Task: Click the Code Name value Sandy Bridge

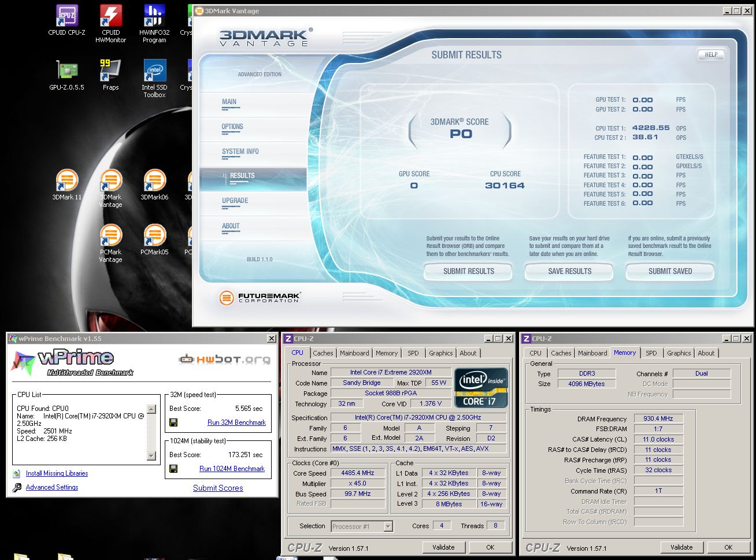Action: pyautogui.click(x=361, y=383)
